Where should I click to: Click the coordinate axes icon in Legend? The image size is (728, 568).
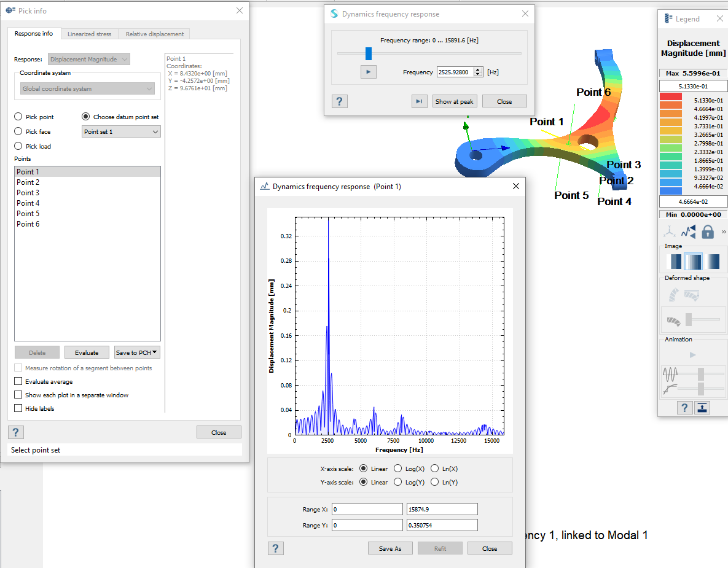669,231
